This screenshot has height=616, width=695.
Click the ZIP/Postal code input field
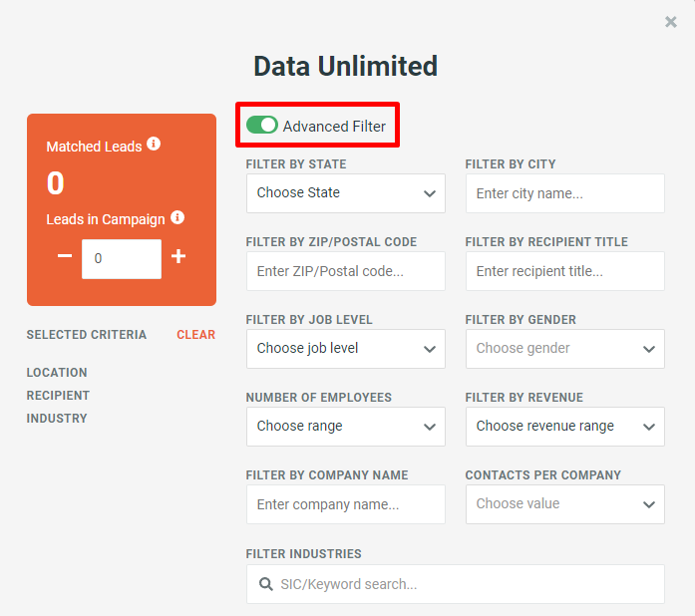point(346,271)
